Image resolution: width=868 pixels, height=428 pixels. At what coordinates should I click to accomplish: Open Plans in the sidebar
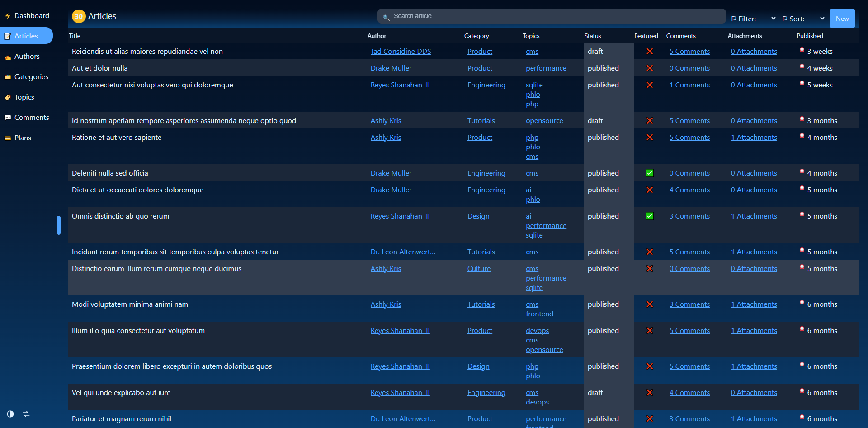(26, 138)
